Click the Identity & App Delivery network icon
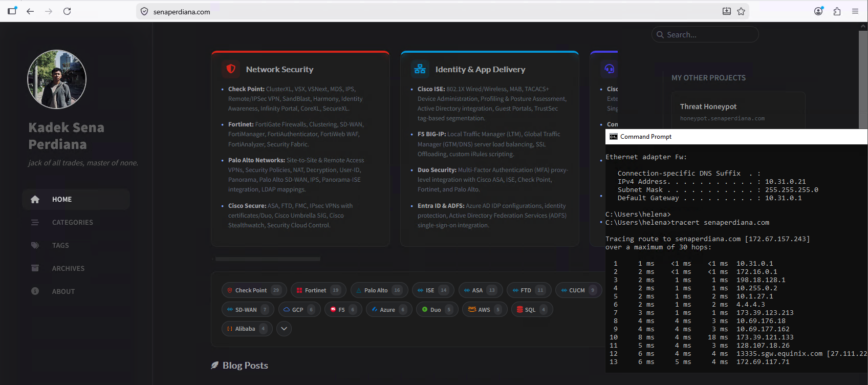The image size is (868, 385). tap(420, 69)
